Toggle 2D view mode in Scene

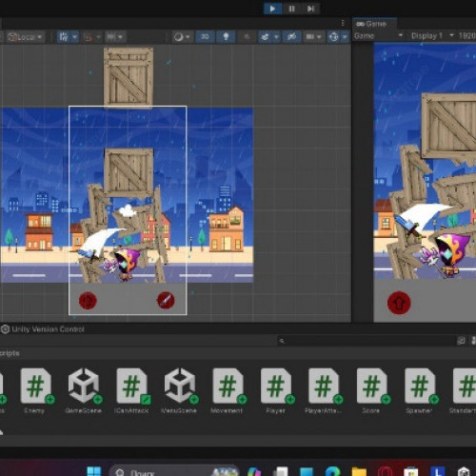205,37
